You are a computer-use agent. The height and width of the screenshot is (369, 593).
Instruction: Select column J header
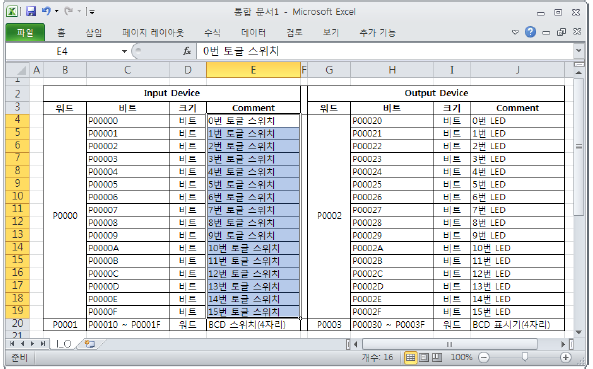pos(517,70)
